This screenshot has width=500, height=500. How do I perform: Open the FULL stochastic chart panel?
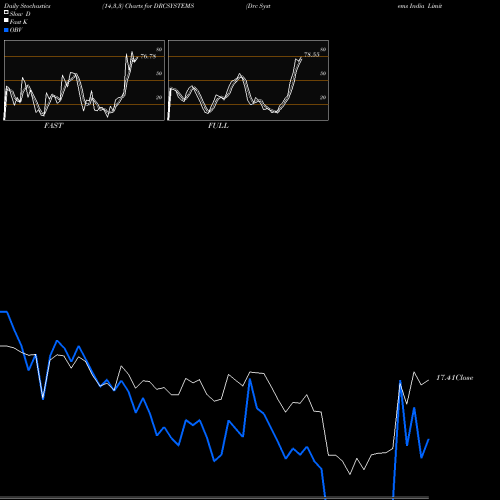[x=248, y=80]
